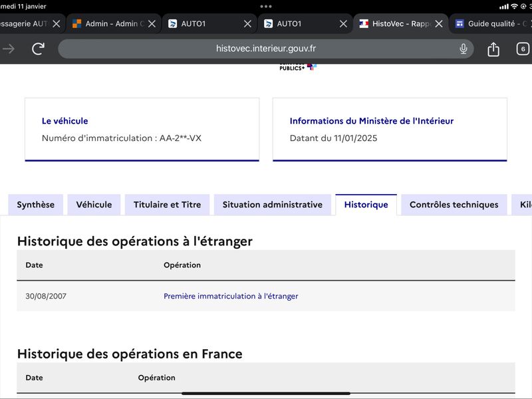
Task: Tap the three-dot multitasking indicator at top
Action: pos(265,7)
